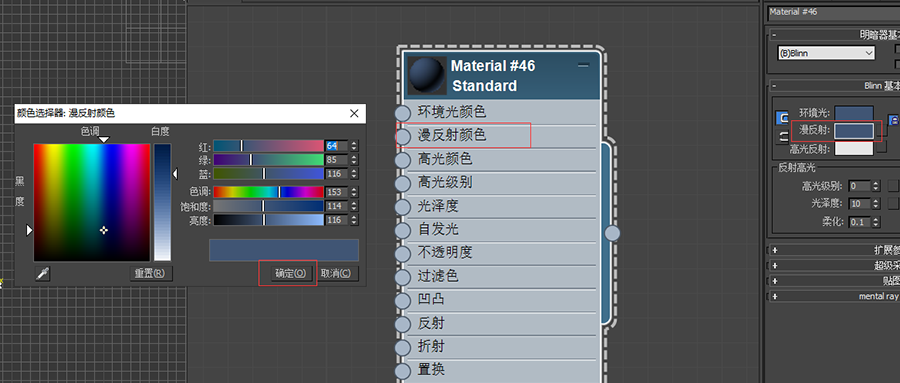The width and height of the screenshot is (900, 383).
Task: Expand the 贴图 rollout
Action: click(x=774, y=281)
